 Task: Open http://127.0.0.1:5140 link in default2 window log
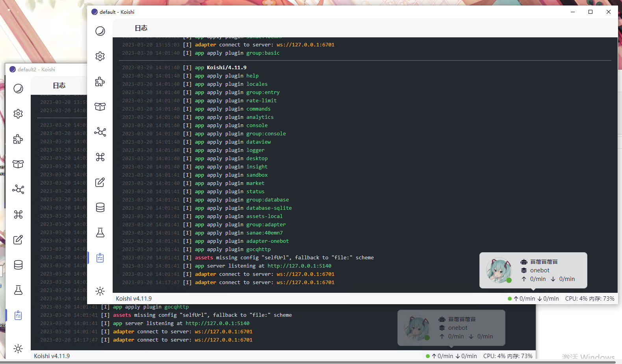[x=217, y=323]
